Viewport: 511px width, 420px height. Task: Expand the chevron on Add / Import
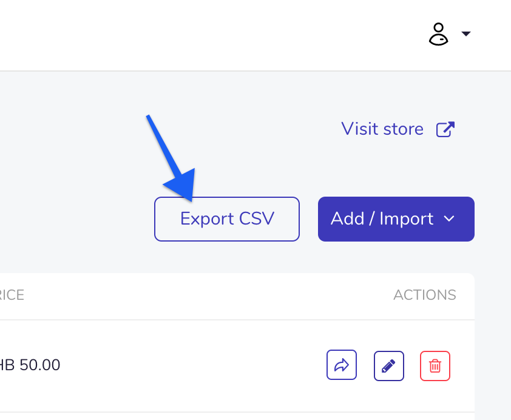coord(449,218)
